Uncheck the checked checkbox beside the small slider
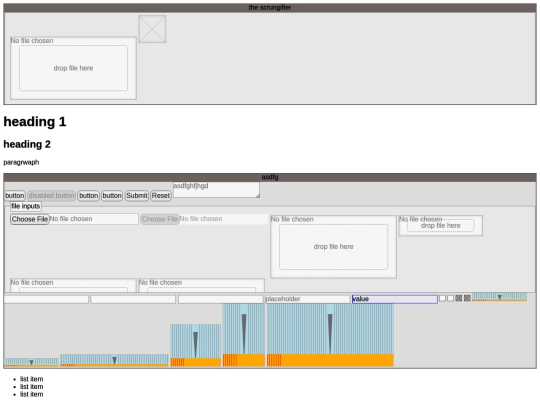The image size is (540, 405). coord(467,298)
